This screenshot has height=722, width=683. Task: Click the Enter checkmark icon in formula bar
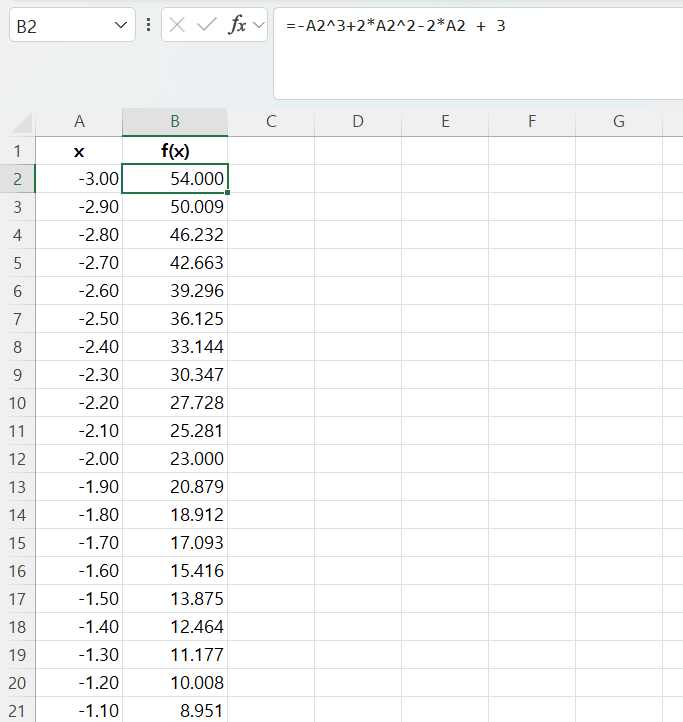coord(207,26)
